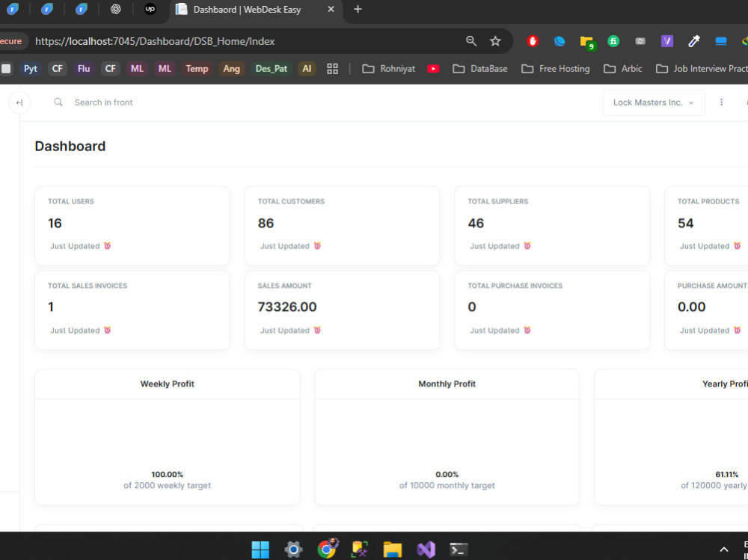
Task: Click the 61.11% yearly profit value
Action: tap(726, 475)
